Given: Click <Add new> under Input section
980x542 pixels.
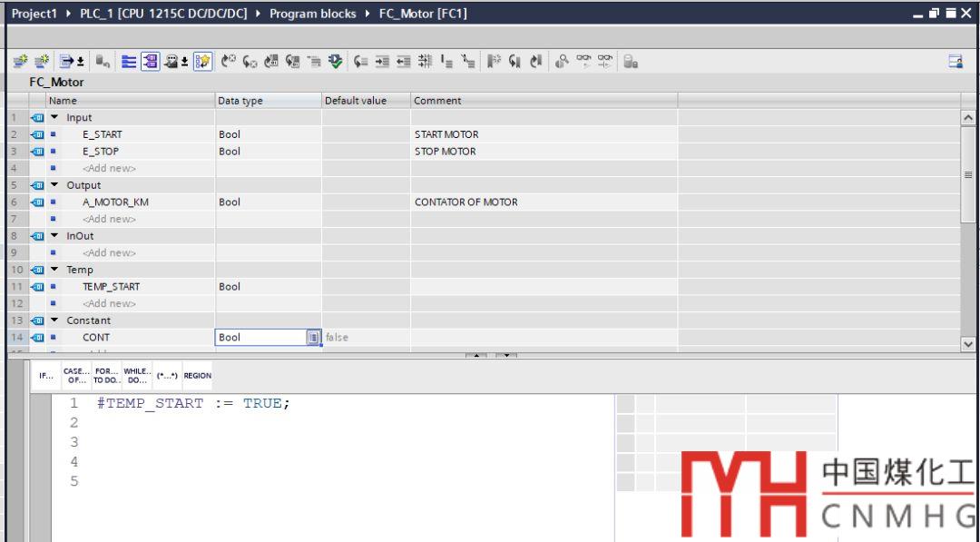Looking at the screenshot, I should coord(110,168).
